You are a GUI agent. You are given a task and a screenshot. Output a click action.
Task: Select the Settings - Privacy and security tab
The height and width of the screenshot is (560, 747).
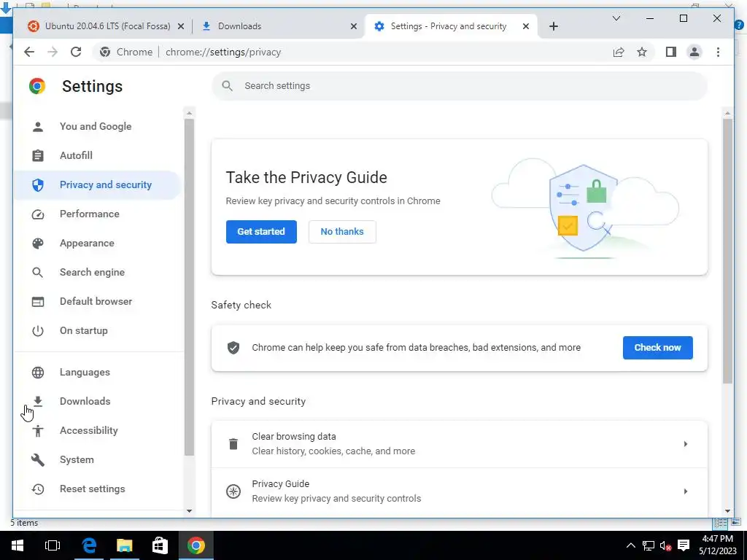(451, 26)
